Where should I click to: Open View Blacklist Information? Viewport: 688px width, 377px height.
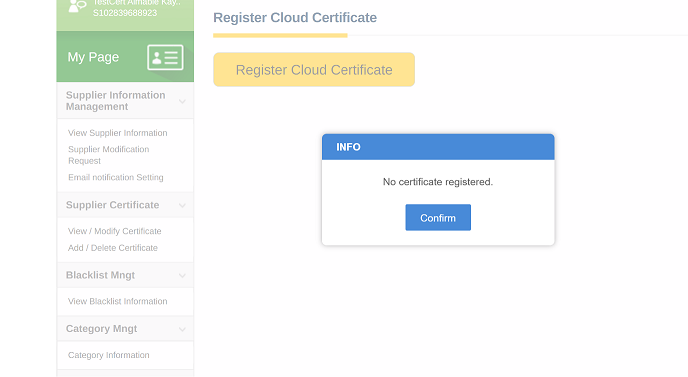pos(118,302)
